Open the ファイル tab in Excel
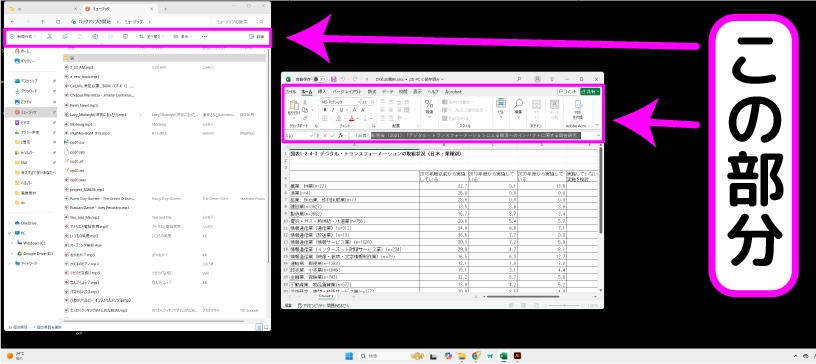Viewport: 816px width, 364px height. coord(290,91)
